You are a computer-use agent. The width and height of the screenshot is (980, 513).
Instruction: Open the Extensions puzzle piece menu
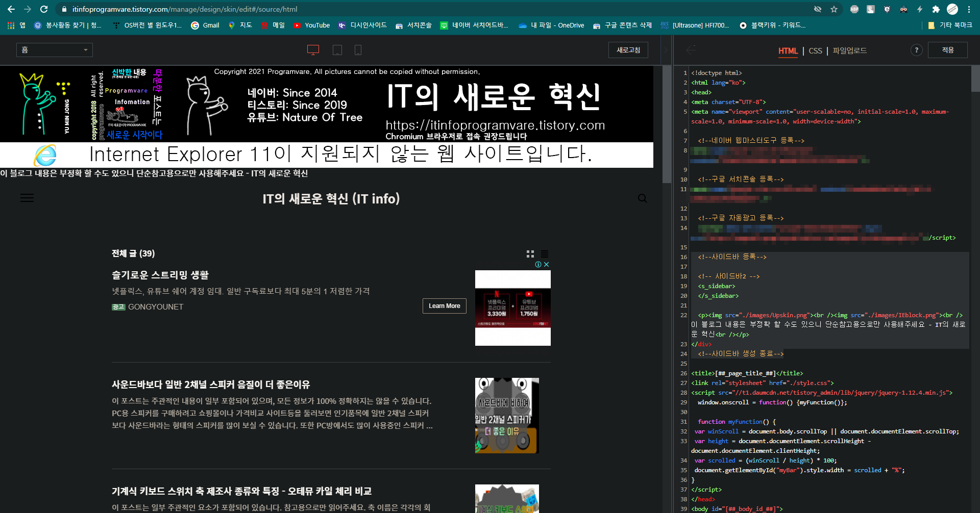point(936,9)
